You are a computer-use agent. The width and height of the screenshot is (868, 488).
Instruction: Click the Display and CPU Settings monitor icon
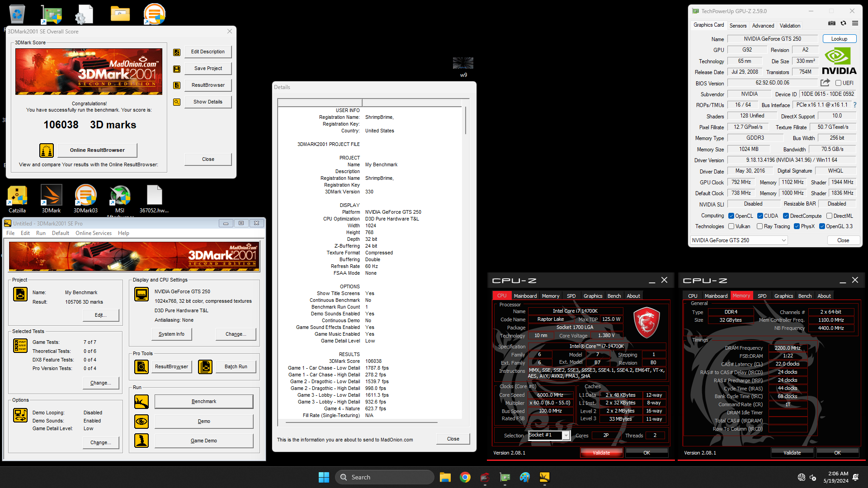click(x=142, y=294)
